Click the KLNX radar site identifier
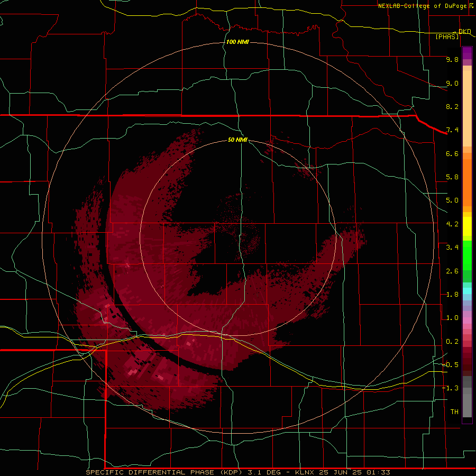 (305, 472)
